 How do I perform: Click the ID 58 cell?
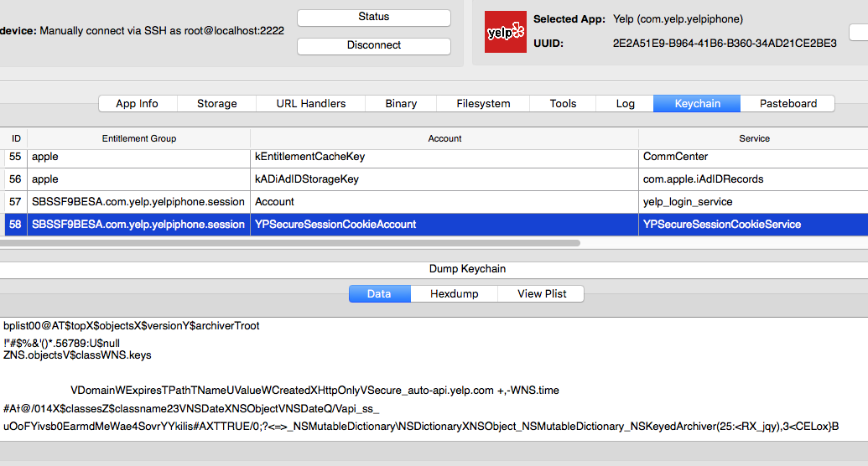[x=15, y=225]
